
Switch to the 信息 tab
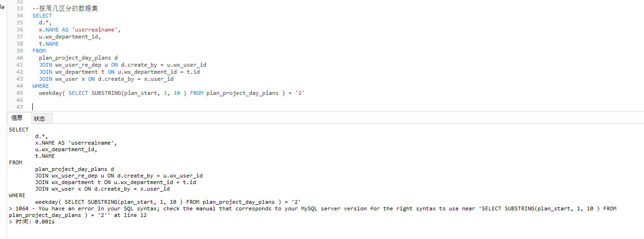click(x=17, y=118)
